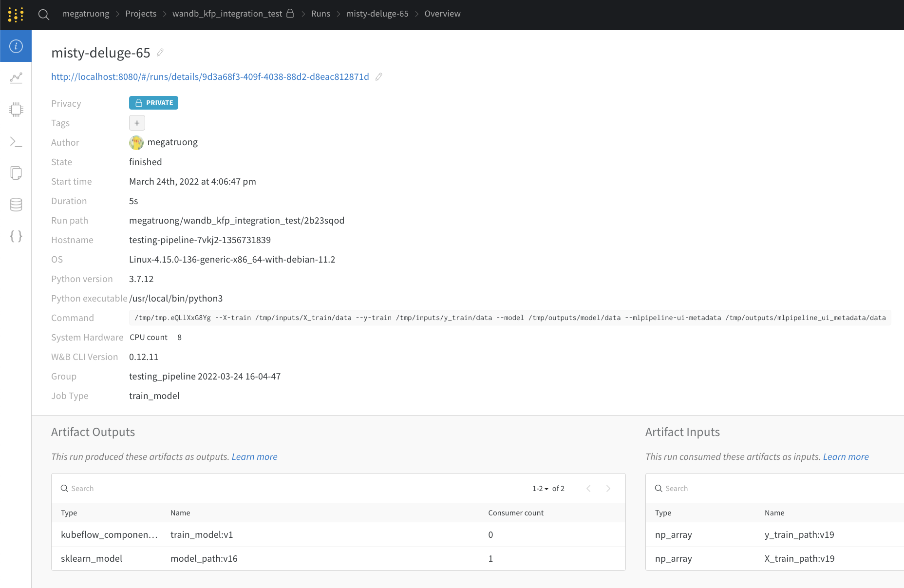Add a tag using the plus button
The width and height of the screenshot is (904, 588).
click(x=137, y=122)
